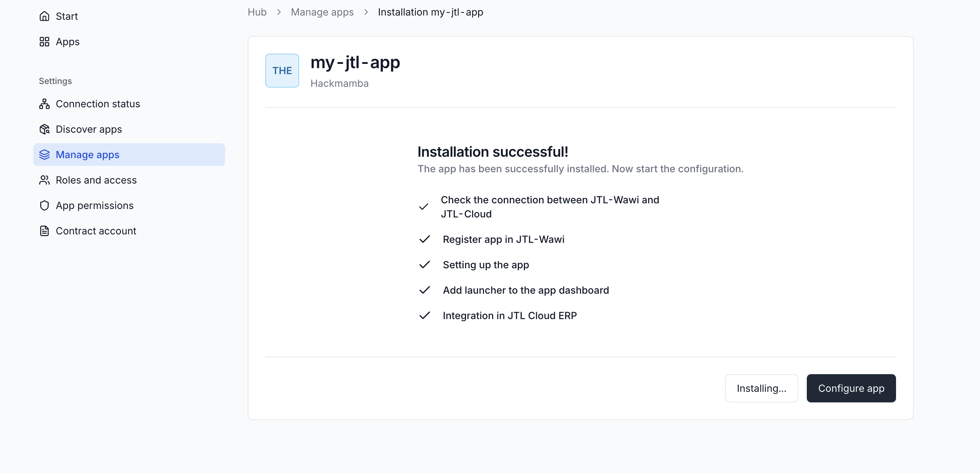Select Manage apps in sidebar
The width and height of the screenshot is (980, 473).
pos(129,155)
